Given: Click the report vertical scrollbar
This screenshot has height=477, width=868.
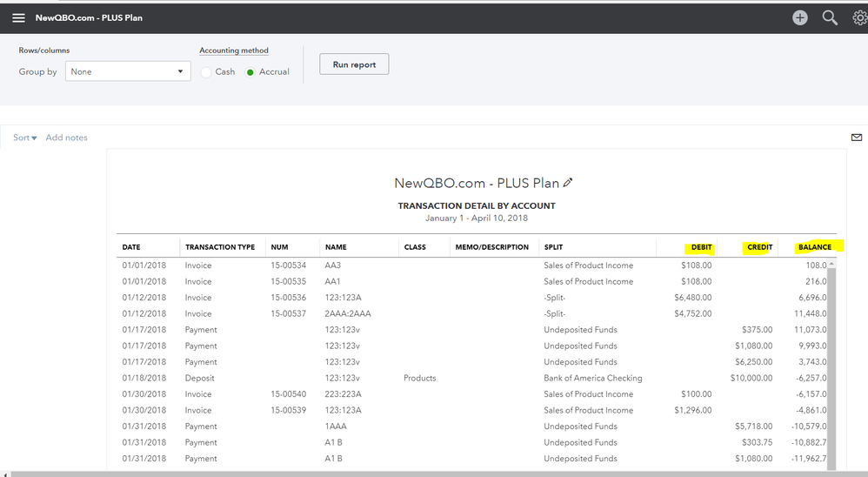Looking at the screenshot, I should [x=831, y=369].
